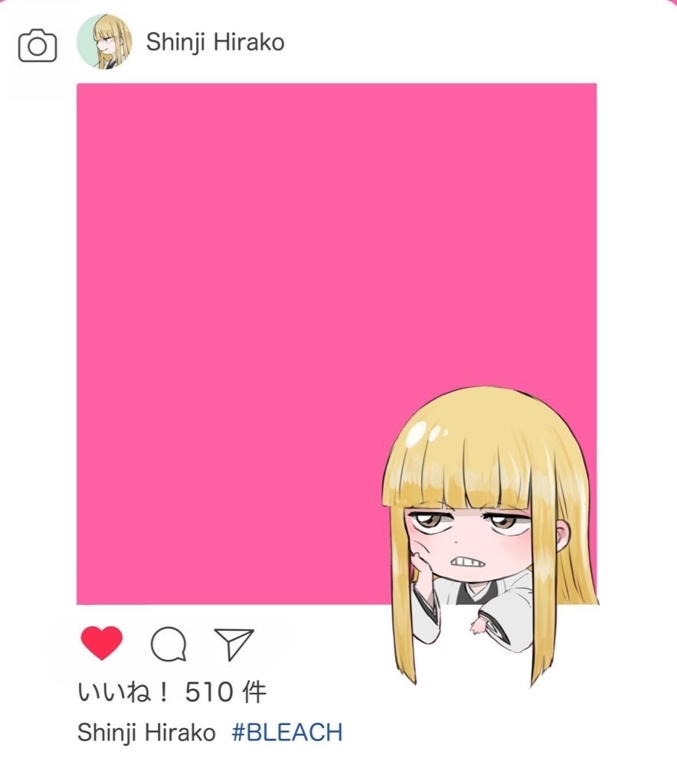677x784 pixels.
Task: Open comments with the speech bubble icon
Action: tap(168, 645)
